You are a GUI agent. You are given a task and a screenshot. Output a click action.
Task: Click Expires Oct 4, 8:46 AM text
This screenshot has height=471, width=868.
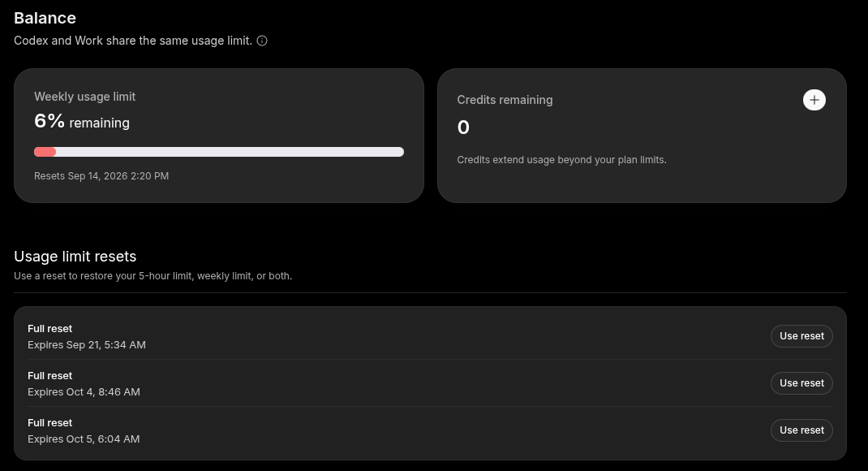[x=84, y=391]
